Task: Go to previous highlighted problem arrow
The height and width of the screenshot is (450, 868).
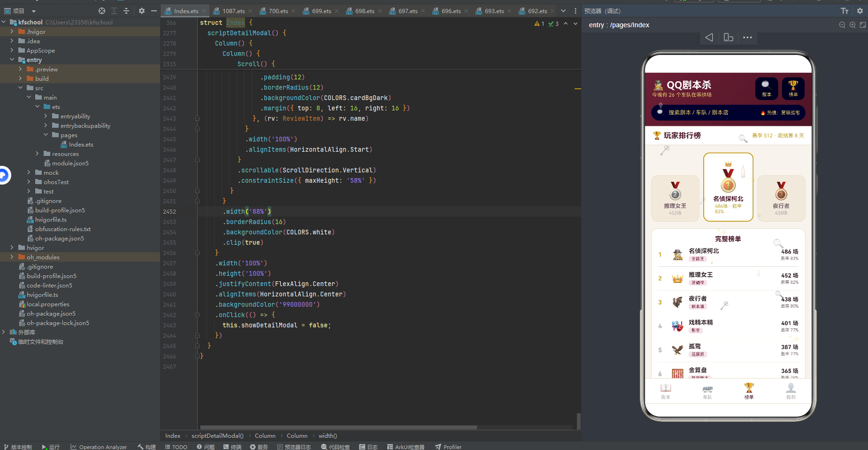Action: point(566,23)
